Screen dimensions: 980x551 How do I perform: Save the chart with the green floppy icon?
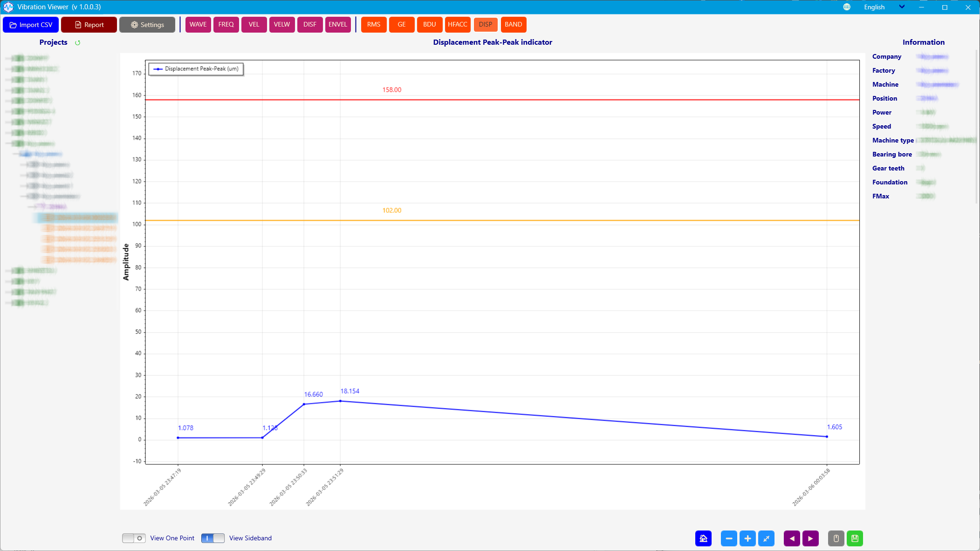click(x=855, y=538)
